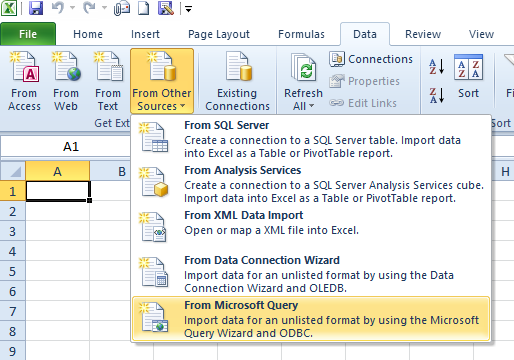
Task: Open the Undo history dropdown arrow
Action: [x=72, y=8]
